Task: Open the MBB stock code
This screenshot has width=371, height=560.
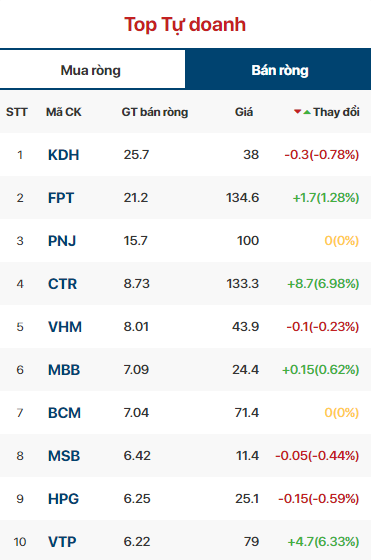Action: click(x=64, y=370)
